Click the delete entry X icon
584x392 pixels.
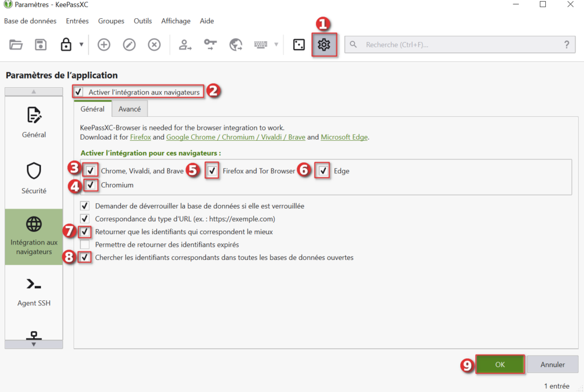click(x=155, y=44)
